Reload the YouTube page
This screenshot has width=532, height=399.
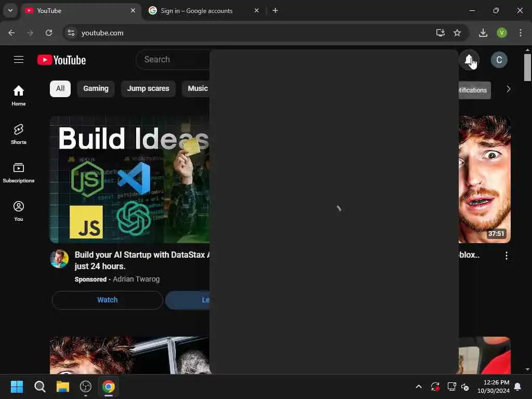click(49, 33)
